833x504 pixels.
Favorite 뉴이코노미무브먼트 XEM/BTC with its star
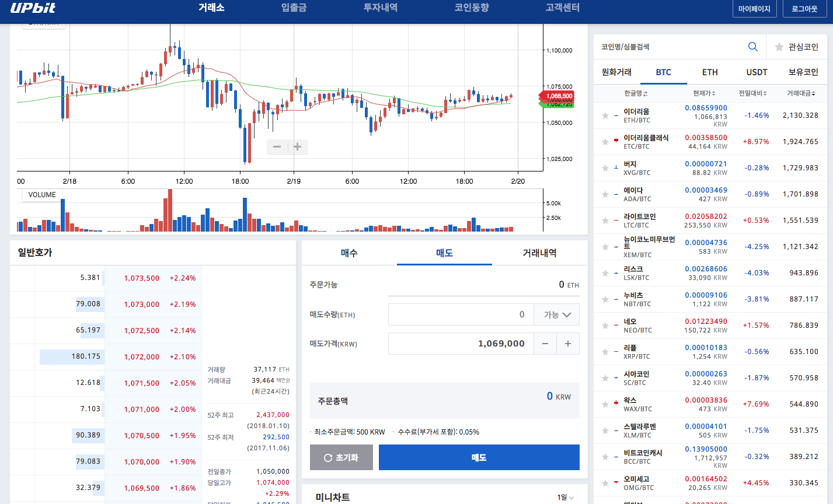[605, 247]
